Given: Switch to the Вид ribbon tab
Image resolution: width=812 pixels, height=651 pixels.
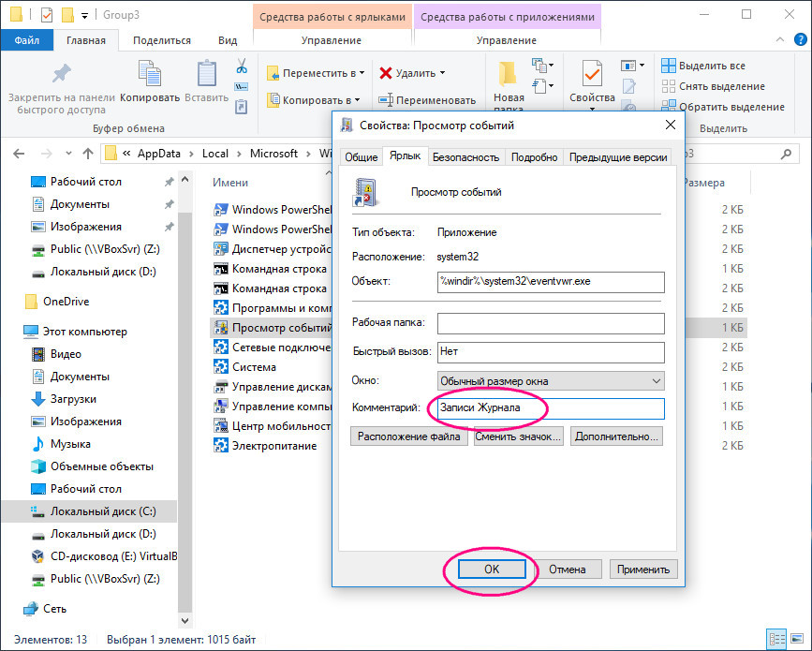Looking at the screenshot, I should tap(228, 40).
